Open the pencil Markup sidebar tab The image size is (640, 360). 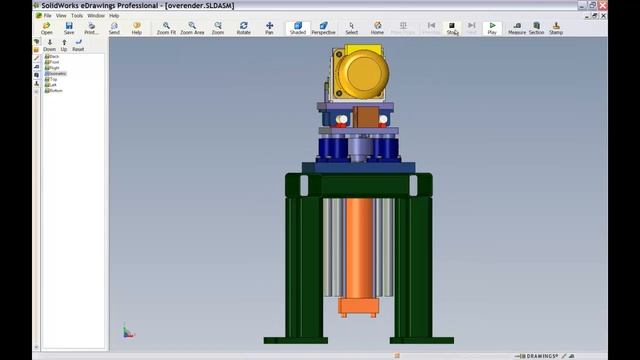coord(37,58)
